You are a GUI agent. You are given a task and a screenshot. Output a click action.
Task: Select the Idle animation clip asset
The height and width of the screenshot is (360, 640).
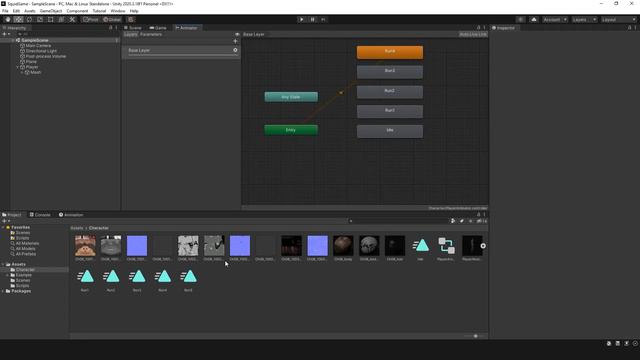(x=420, y=248)
